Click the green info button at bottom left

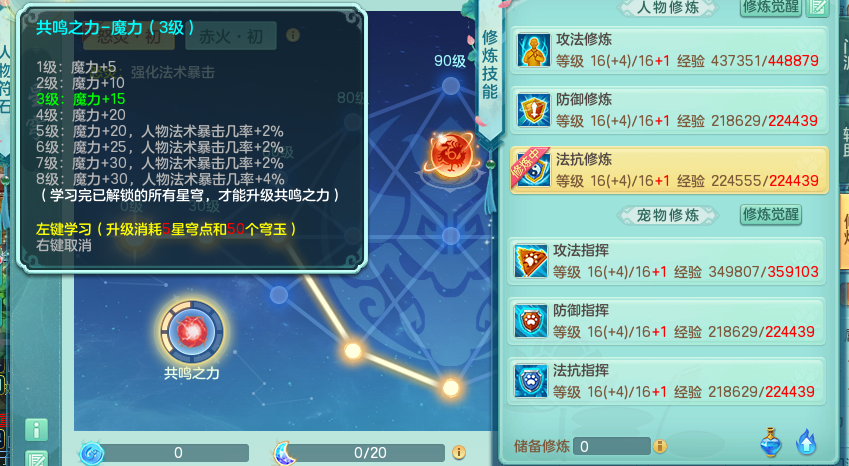tap(36, 430)
